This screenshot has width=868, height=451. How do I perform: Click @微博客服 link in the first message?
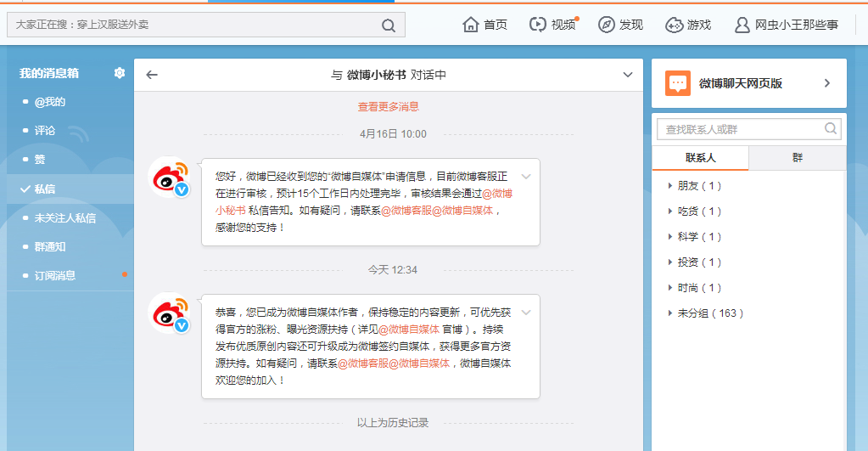[x=406, y=211]
